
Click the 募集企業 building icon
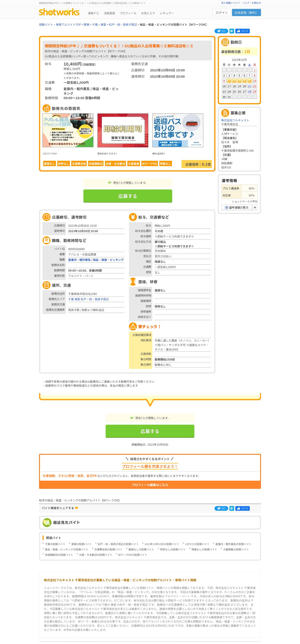tap(225, 113)
